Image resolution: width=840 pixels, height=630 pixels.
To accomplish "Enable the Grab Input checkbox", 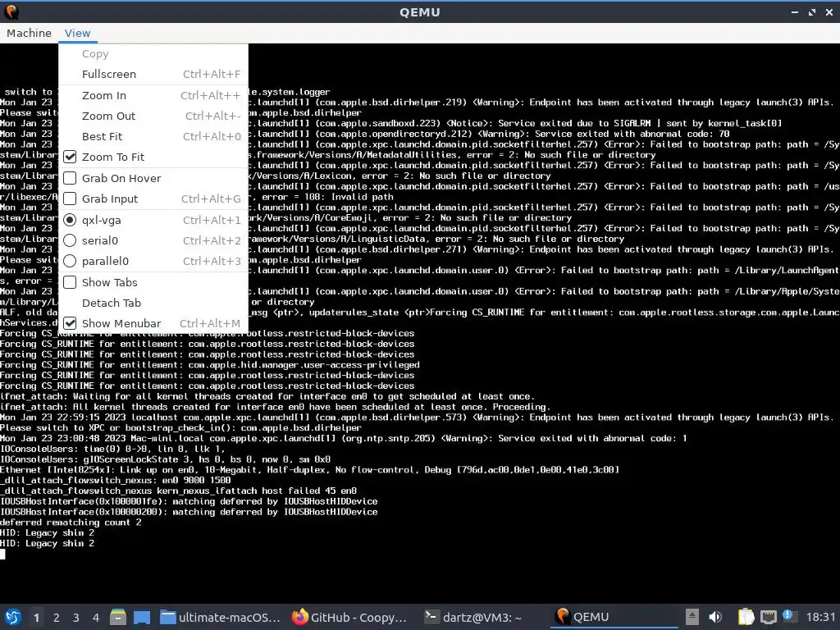I will coord(70,199).
